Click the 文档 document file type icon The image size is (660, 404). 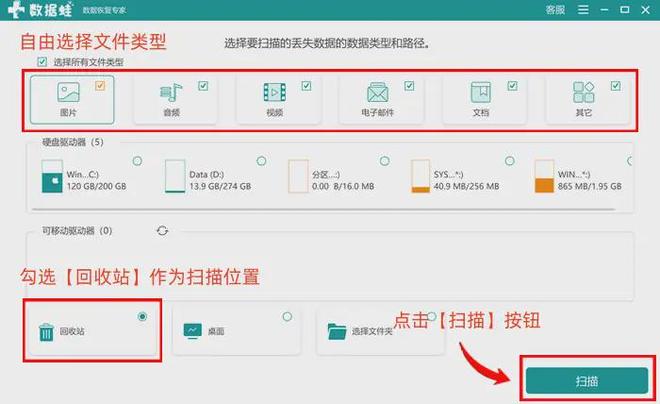481,92
